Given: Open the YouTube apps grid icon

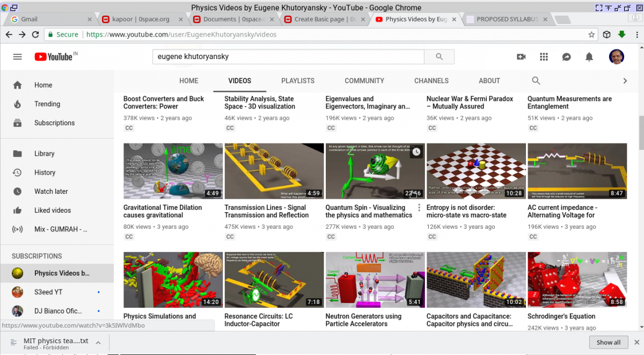Looking at the screenshot, I should pyautogui.click(x=544, y=56).
